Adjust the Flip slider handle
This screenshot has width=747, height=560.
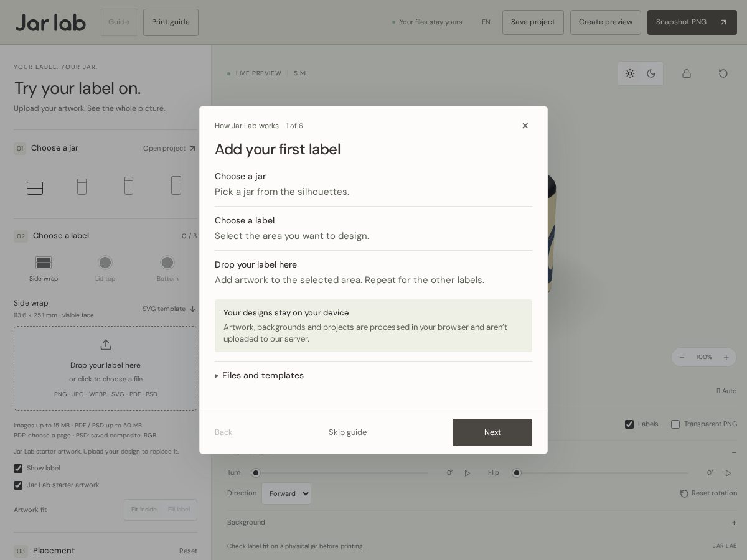516,473
